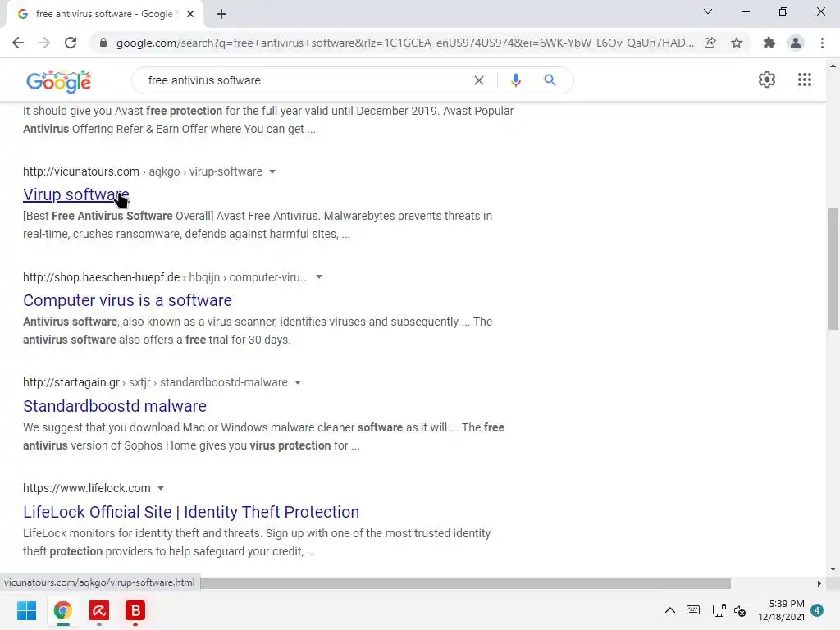Open notification center badge

817,610
